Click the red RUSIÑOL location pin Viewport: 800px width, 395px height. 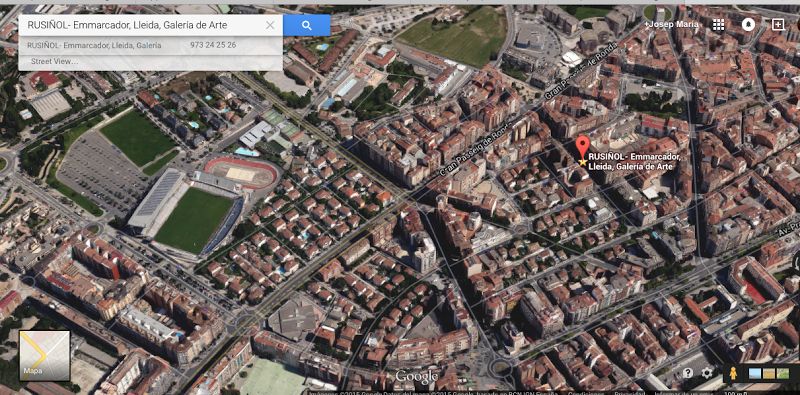click(x=582, y=147)
